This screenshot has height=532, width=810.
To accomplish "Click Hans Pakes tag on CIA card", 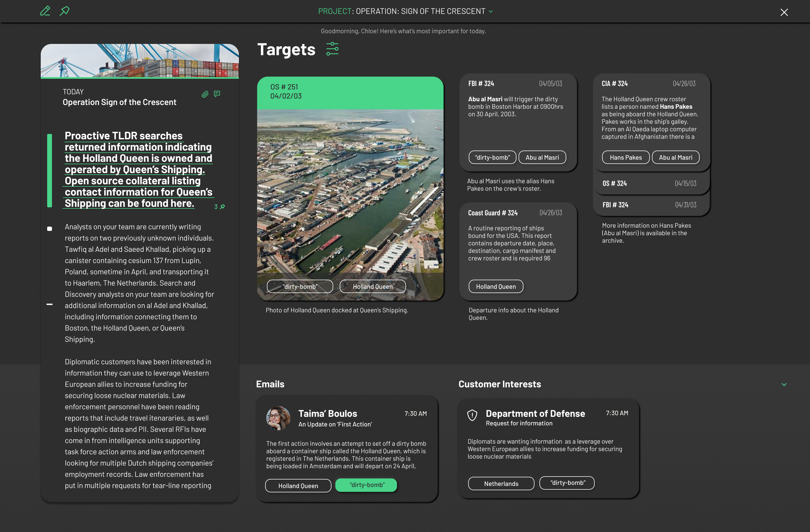I will pos(625,158).
